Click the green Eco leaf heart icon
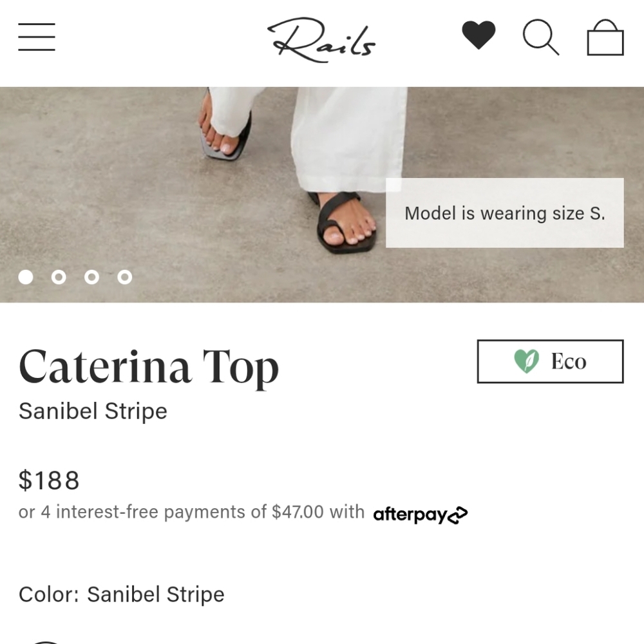The width and height of the screenshot is (644, 644). pyautogui.click(x=526, y=361)
